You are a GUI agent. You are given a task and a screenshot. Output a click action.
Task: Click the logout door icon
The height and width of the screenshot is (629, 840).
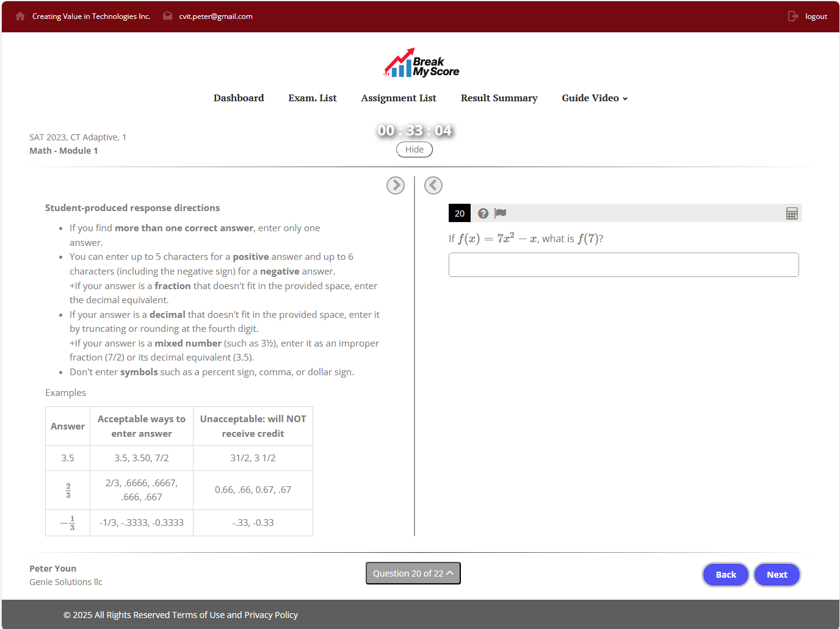pos(793,16)
